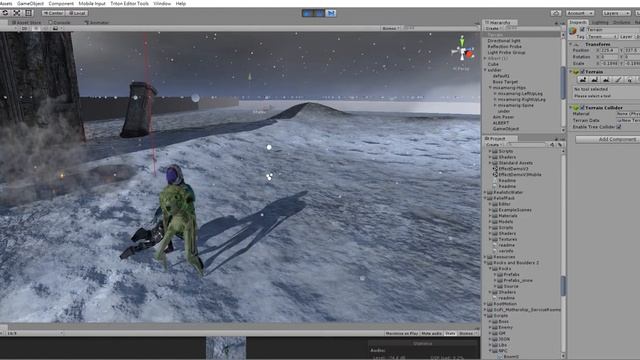
Task: Switch to the Console tab
Action: [60, 22]
